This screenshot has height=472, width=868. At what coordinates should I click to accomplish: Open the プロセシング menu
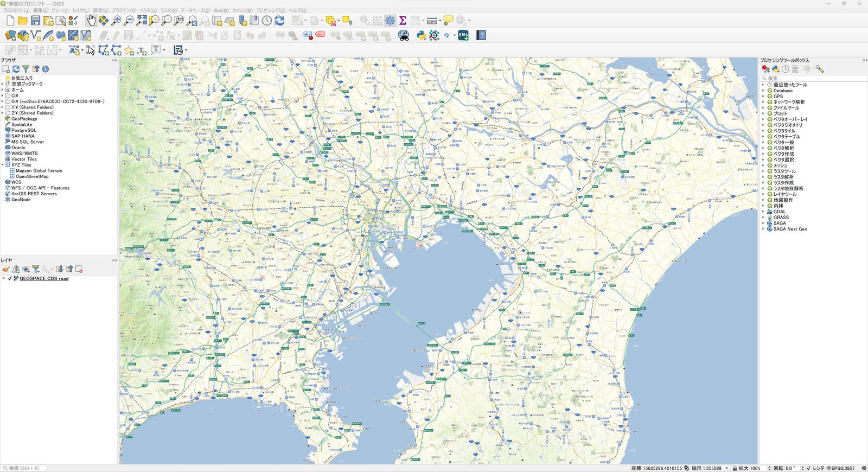point(271,10)
